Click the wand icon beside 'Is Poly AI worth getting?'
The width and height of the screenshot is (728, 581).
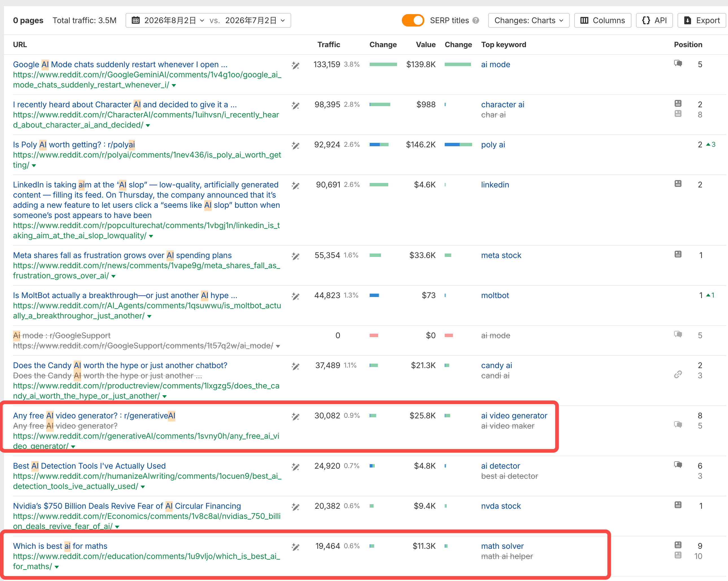295,146
